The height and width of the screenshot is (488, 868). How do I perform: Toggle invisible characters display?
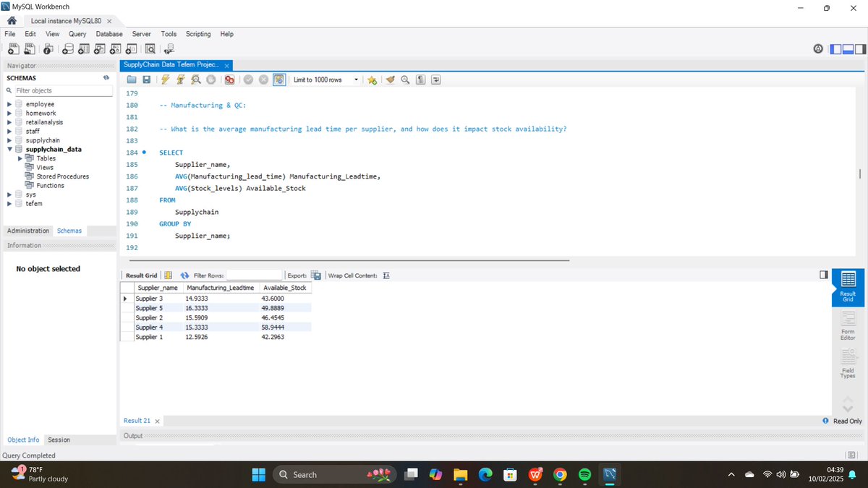420,80
